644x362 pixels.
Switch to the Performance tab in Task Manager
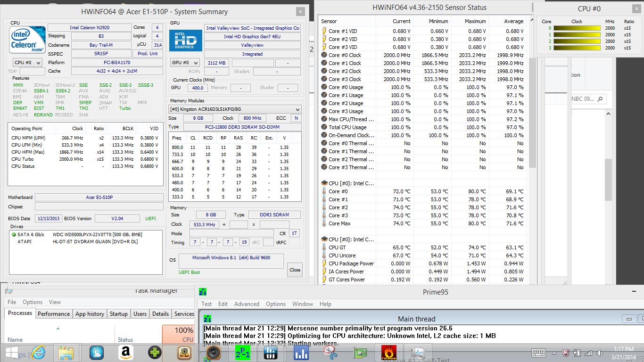(54, 314)
